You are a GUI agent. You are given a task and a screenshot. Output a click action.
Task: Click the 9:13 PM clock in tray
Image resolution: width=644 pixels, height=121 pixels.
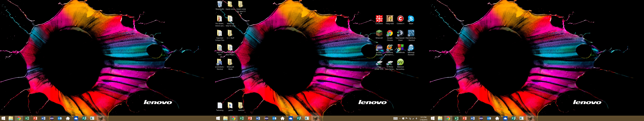[423, 119]
